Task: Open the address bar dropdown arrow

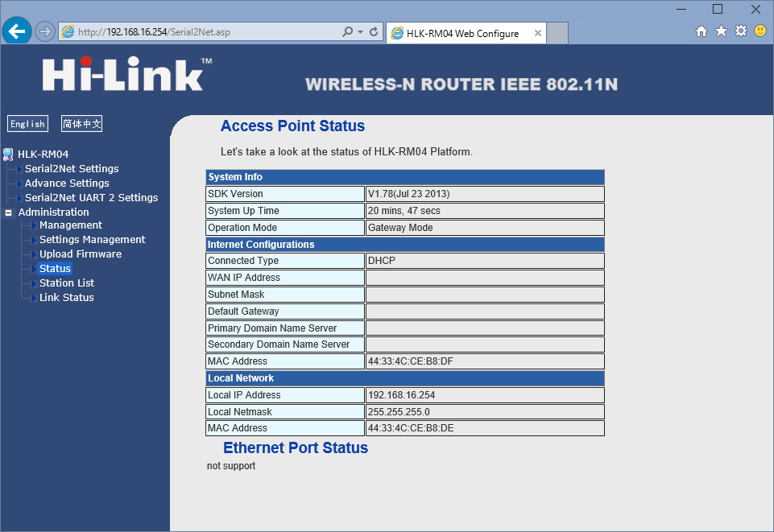Action: click(360, 32)
